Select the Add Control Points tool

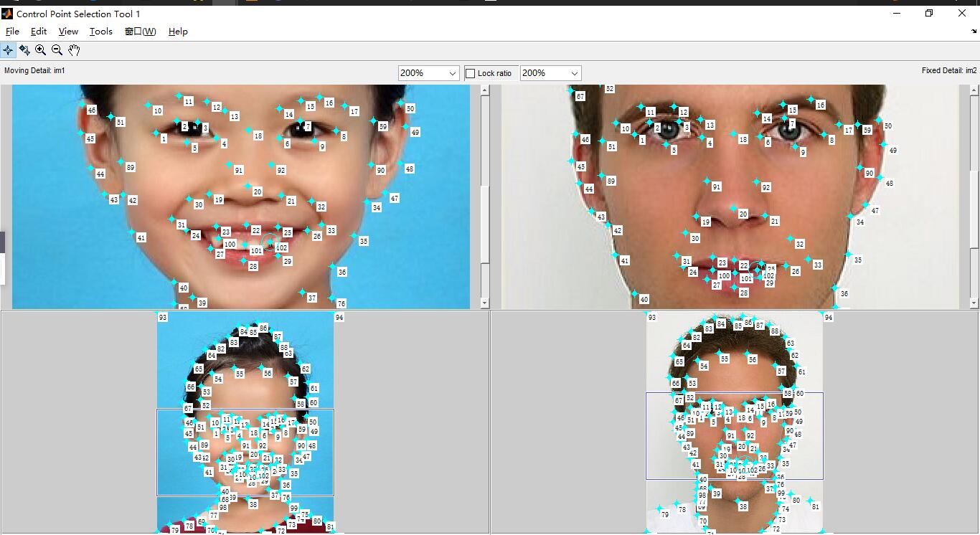click(8, 50)
